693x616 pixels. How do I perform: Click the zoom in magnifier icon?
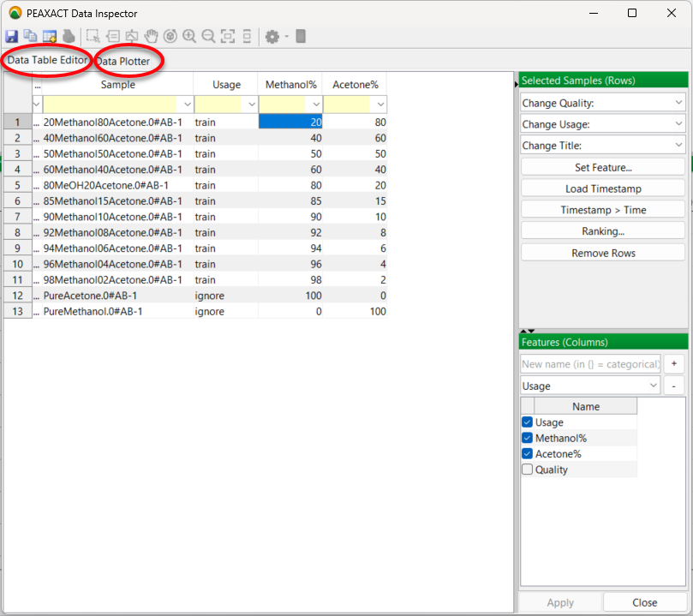point(188,37)
